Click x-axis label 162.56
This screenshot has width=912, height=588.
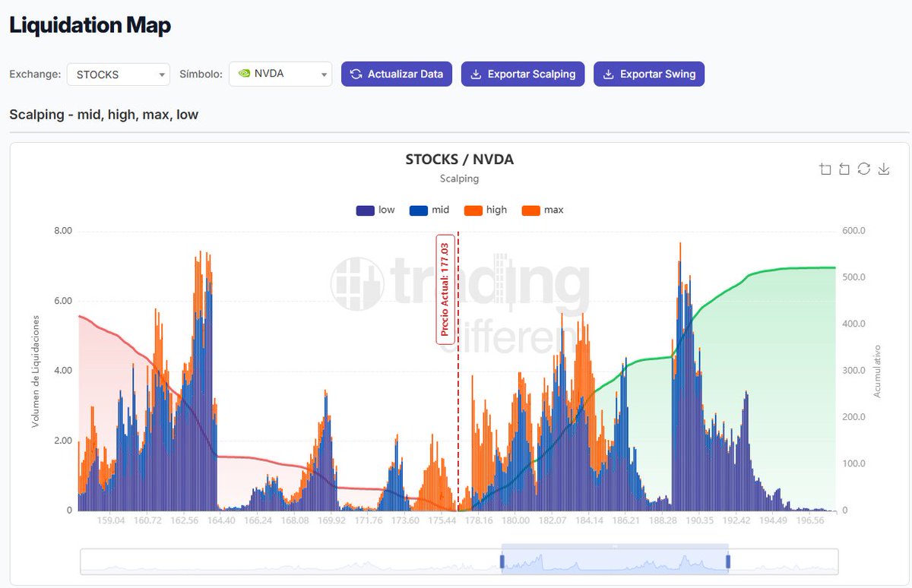point(185,520)
